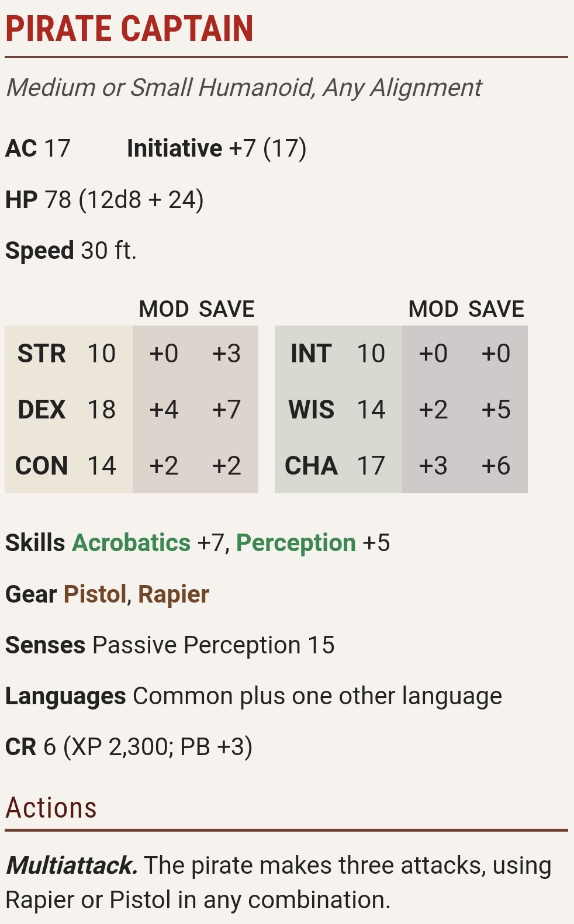
Task: Click the CR 6 challenge rating line
Action: (129, 747)
